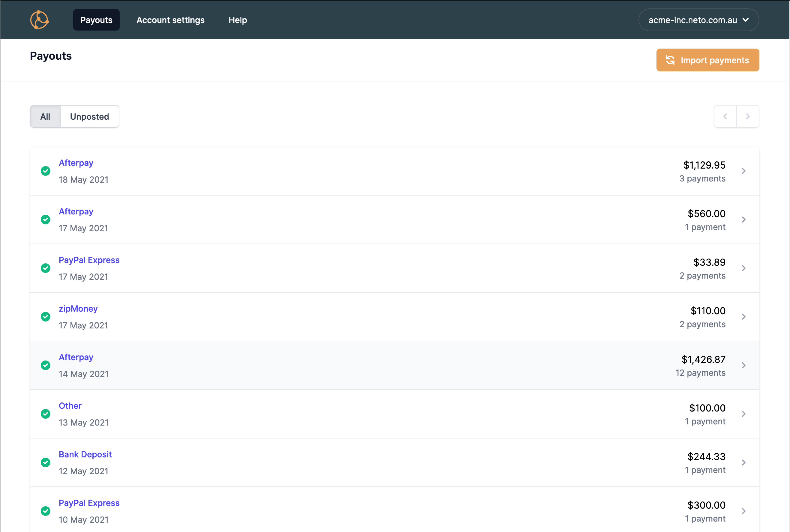Click green check icon for Afterpay 18 May
The height and width of the screenshot is (532, 790).
point(45,171)
